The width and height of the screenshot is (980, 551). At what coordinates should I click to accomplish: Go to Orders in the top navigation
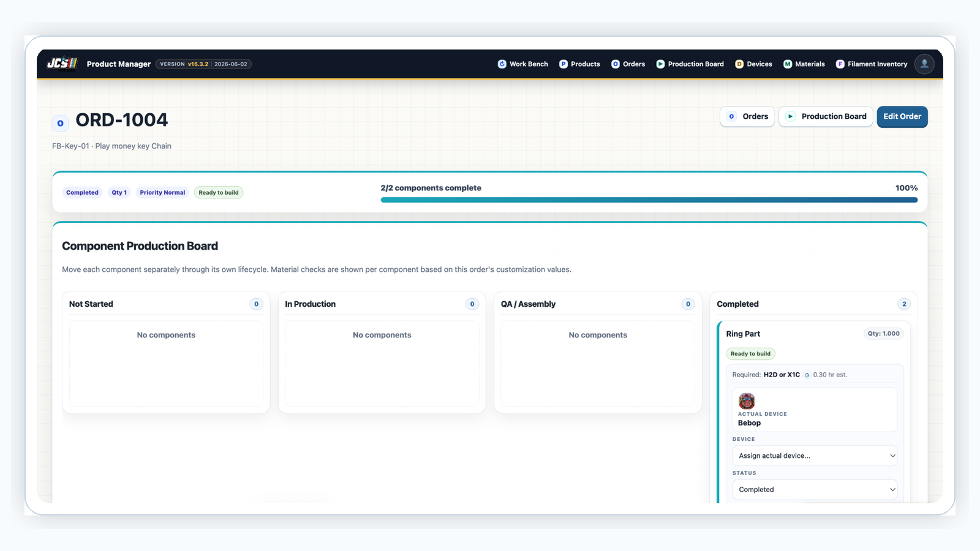pos(628,64)
